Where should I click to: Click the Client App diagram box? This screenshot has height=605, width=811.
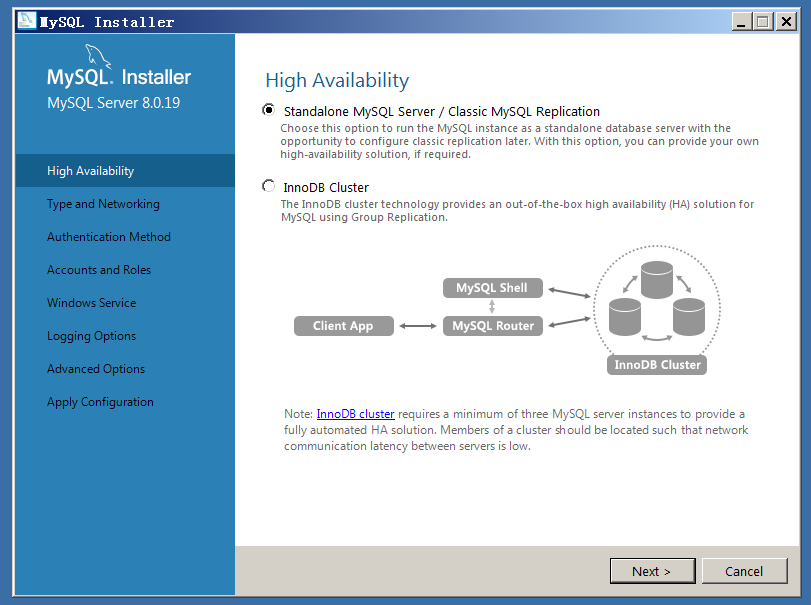click(x=343, y=326)
